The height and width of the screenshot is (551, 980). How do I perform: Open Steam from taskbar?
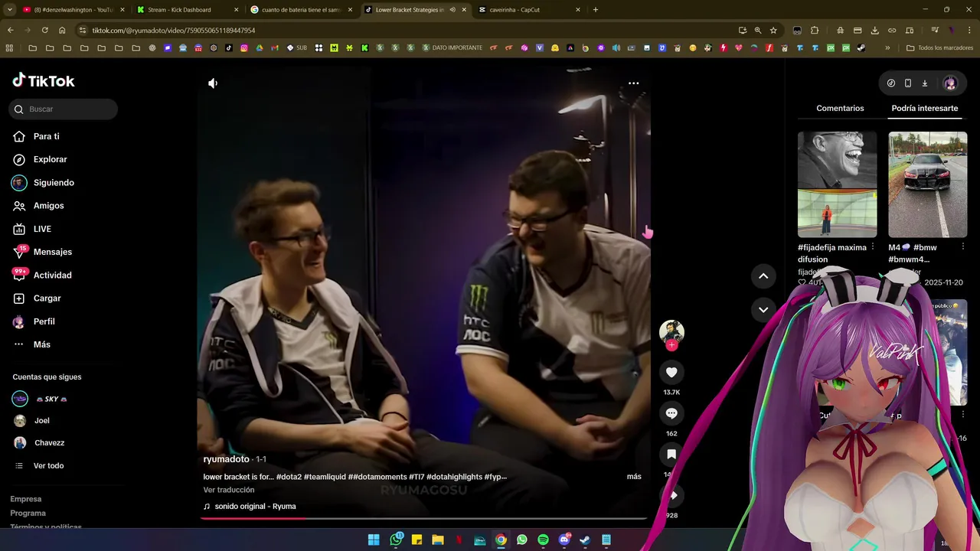pos(585,540)
